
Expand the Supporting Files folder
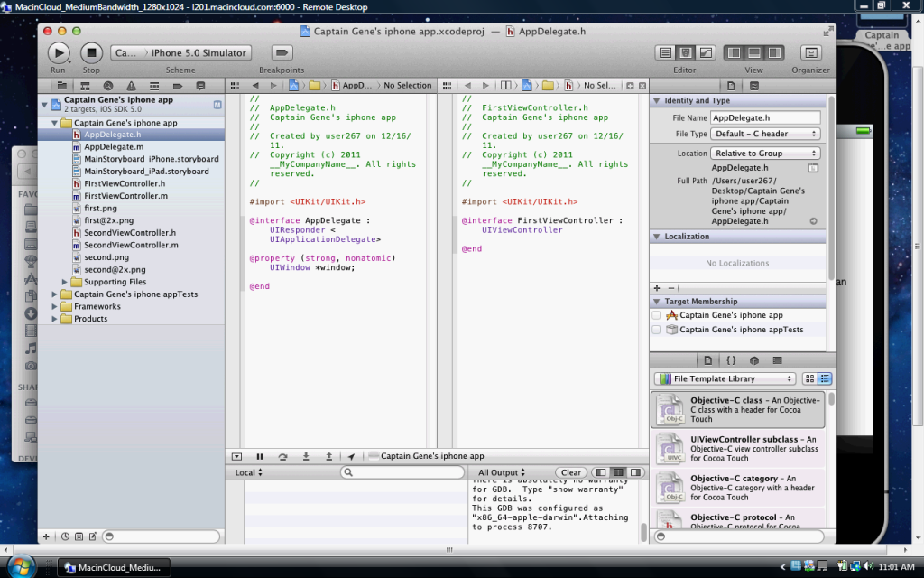(65, 282)
